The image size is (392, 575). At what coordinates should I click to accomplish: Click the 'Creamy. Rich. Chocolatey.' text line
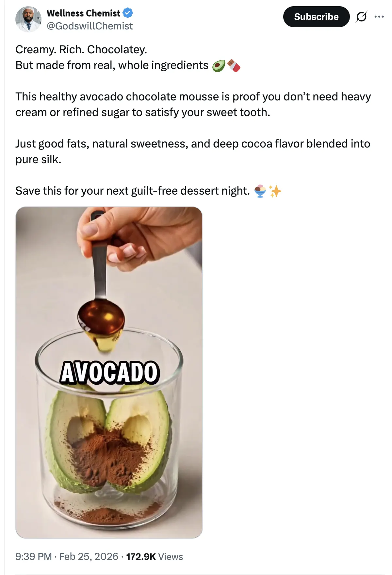coord(81,49)
